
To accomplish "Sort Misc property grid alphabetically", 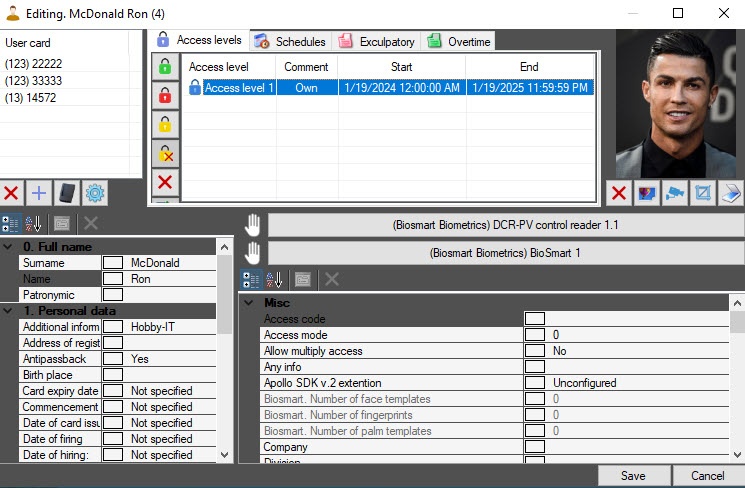I will [274, 279].
